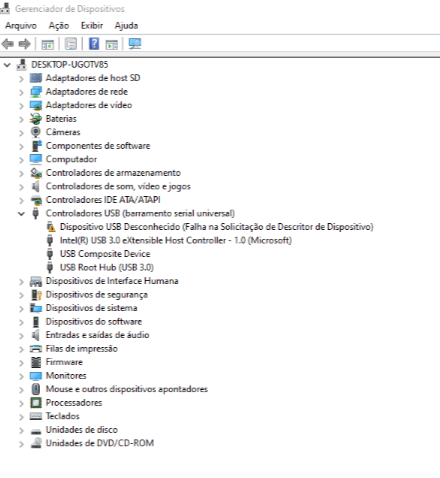440x478 pixels.
Task: Select the Controladores de armazenamento label
Action: coord(113,173)
